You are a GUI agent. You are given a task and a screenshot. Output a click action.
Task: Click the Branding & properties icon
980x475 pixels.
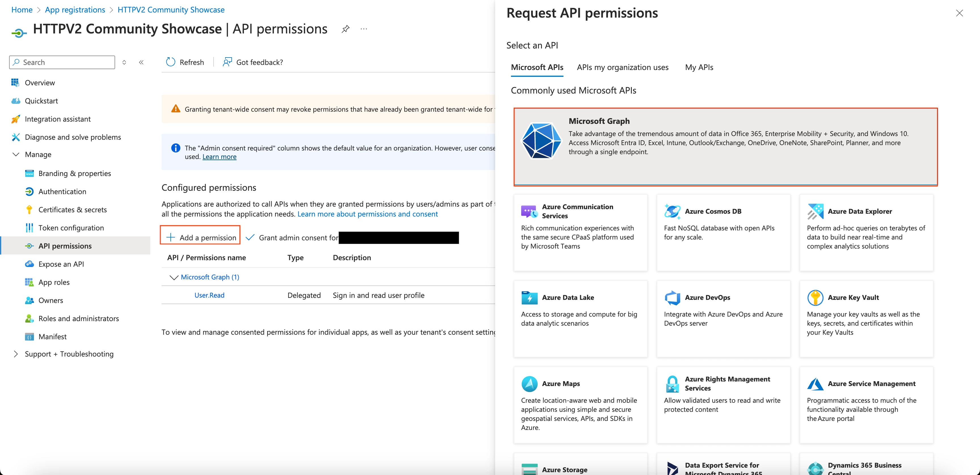[29, 173]
